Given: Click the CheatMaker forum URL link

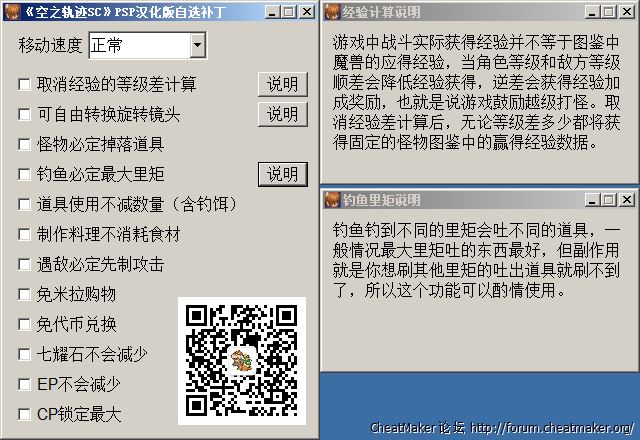Looking at the screenshot, I should click(552, 428).
